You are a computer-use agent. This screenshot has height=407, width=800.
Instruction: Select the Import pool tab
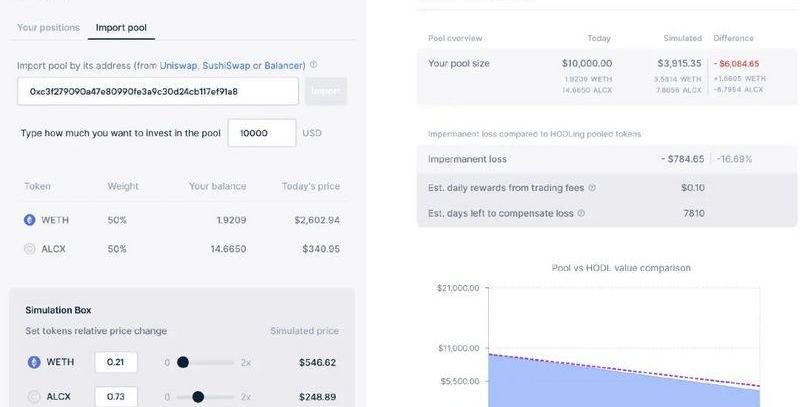coord(121,27)
